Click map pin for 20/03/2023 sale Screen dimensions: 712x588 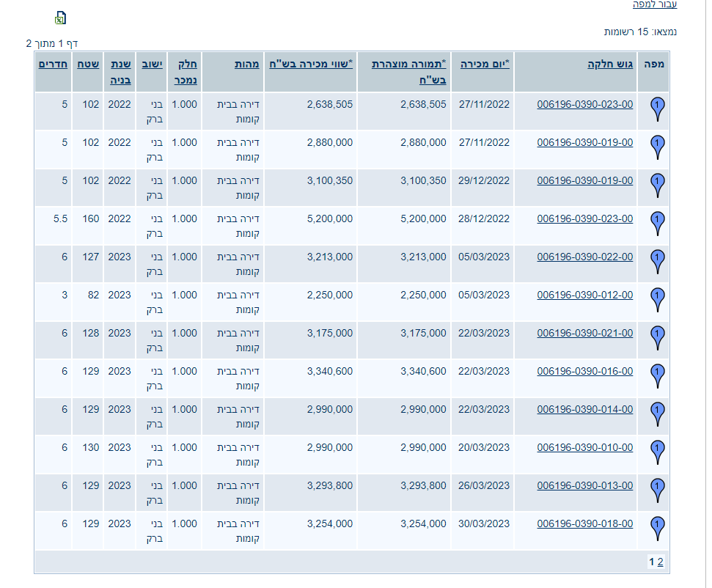[x=658, y=452]
